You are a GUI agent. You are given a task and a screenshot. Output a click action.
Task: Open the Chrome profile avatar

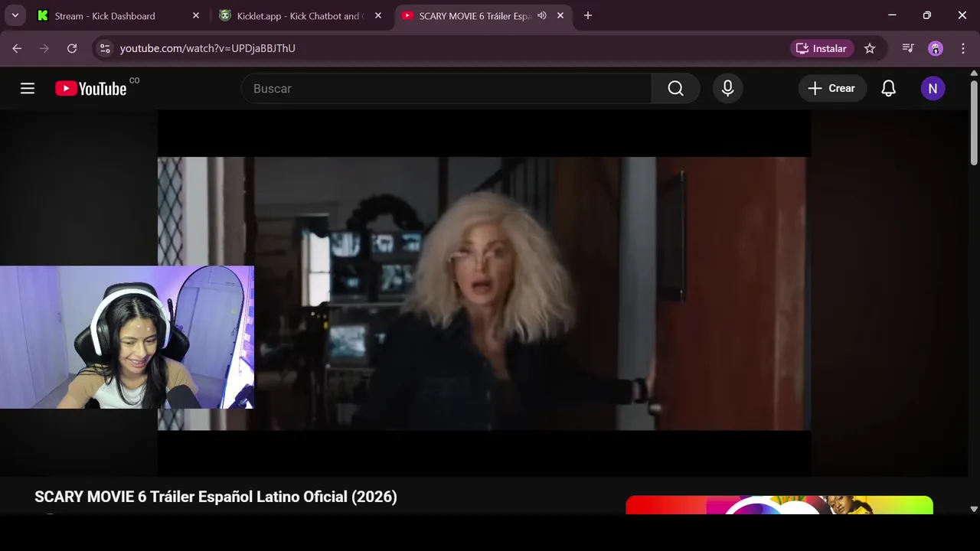(936, 48)
